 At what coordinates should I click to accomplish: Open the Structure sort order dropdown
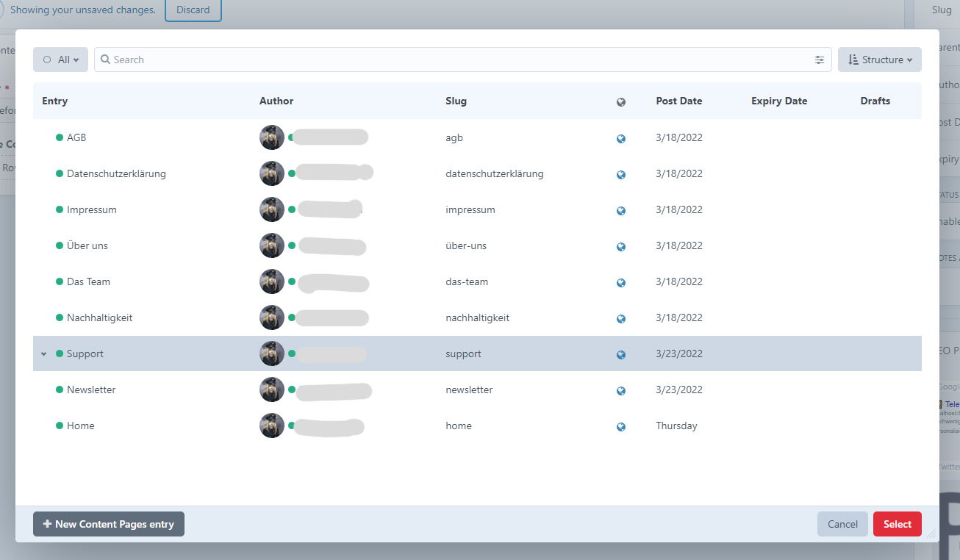(x=880, y=60)
